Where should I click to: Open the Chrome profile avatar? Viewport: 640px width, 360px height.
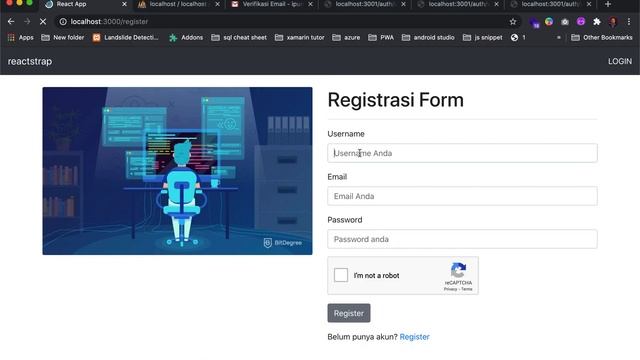(x=613, y=22)
